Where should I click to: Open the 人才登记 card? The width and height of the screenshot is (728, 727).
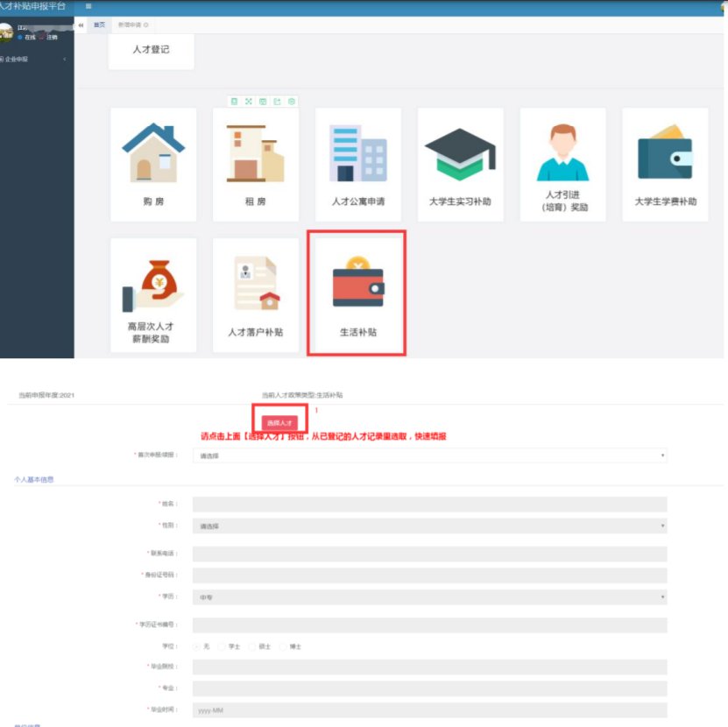pyautogui.click(x=152, y=51)
